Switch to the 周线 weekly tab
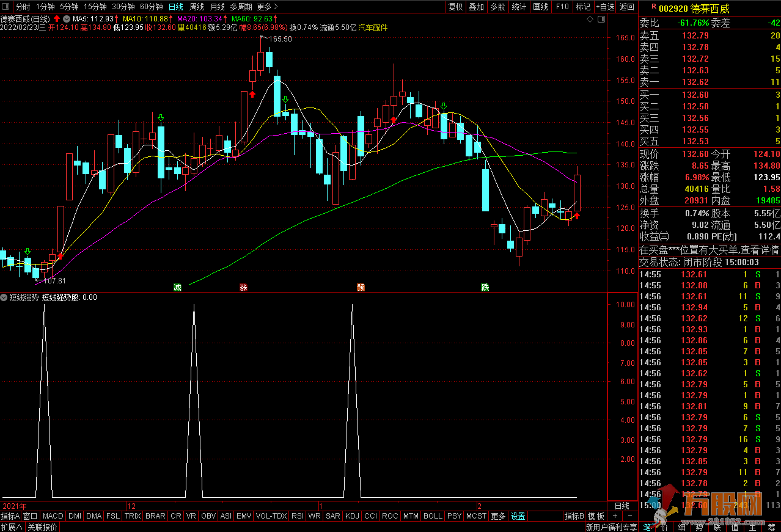The width and height of the screenshot is (781, 532). coord(197,7)
